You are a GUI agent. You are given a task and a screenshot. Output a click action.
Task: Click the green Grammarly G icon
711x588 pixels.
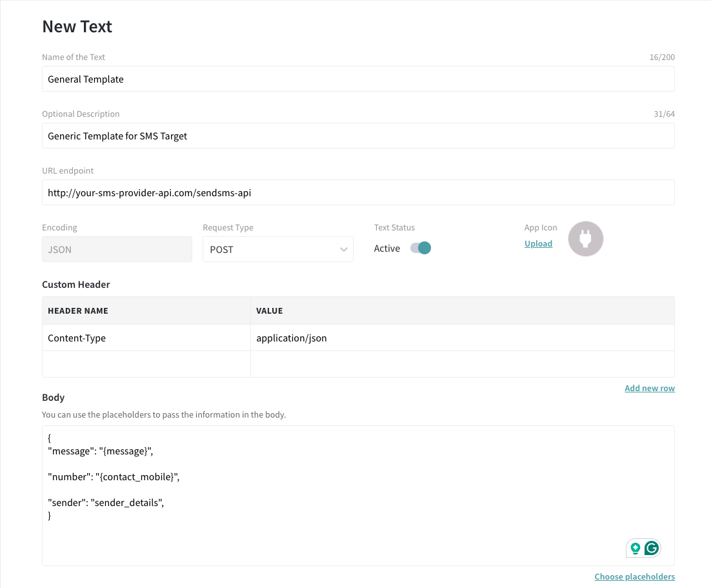(652, 549)
